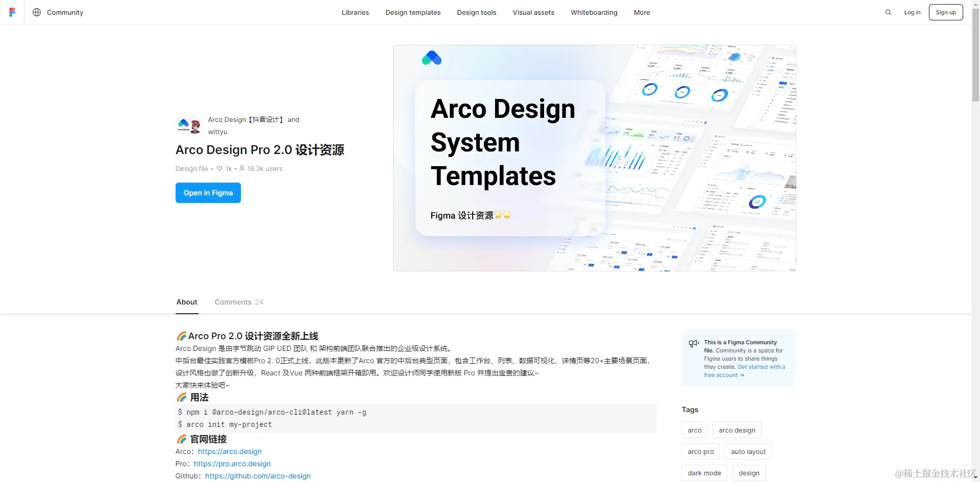Click the Arco Design【抖音设计】author name

(x=246, y=119)
